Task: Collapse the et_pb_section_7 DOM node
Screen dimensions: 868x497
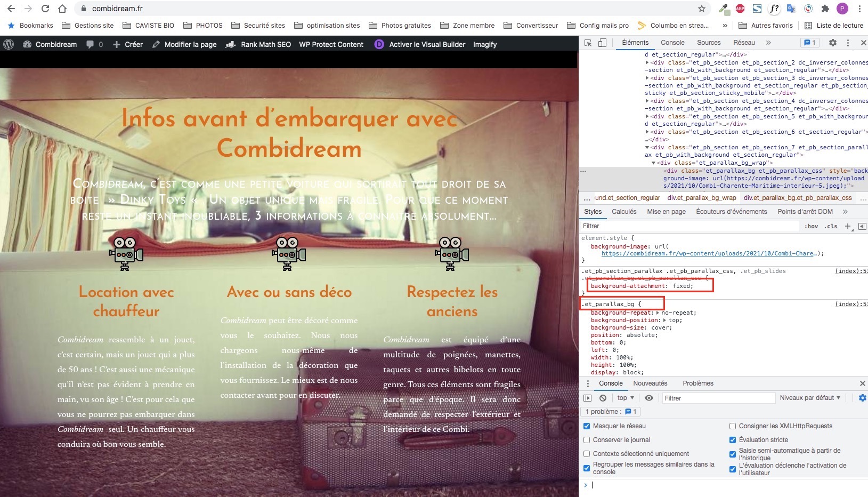Action: coord(647,147)
